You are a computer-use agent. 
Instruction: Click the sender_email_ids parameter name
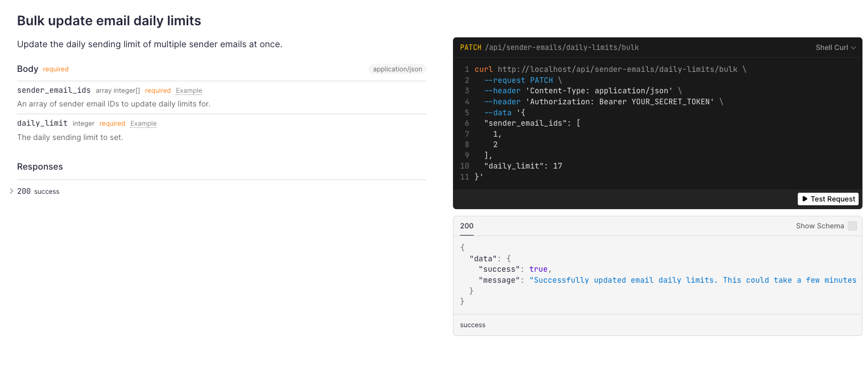click(x=54, y=91)
